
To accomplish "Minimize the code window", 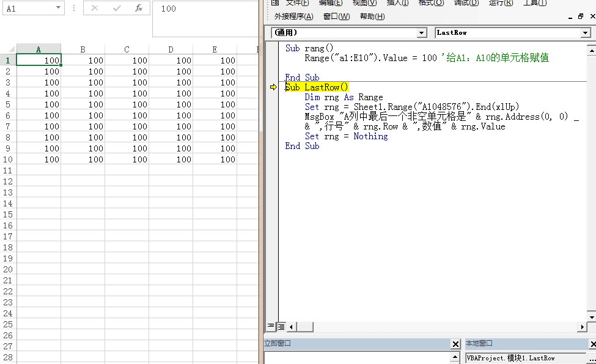I will click(570, 17).
